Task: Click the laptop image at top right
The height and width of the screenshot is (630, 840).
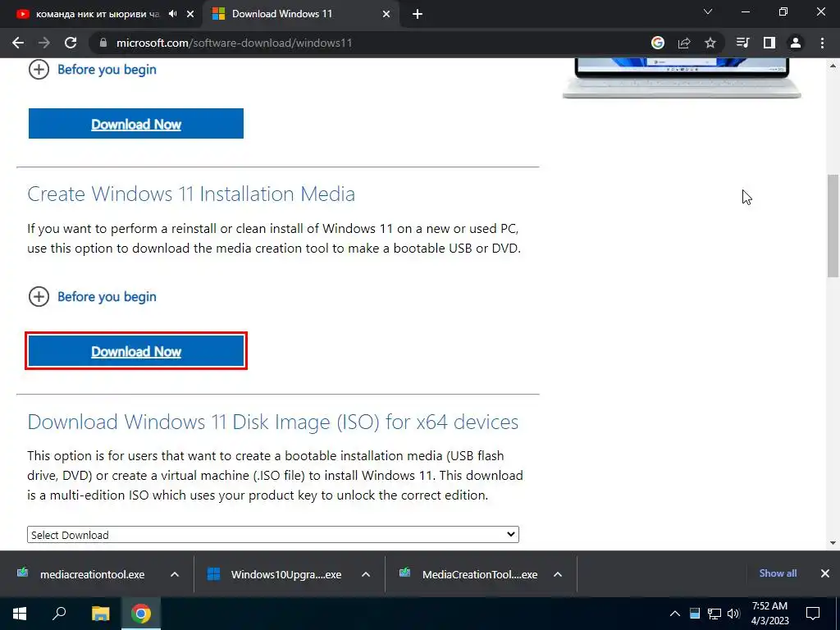Action: click(x=682, y=78)
